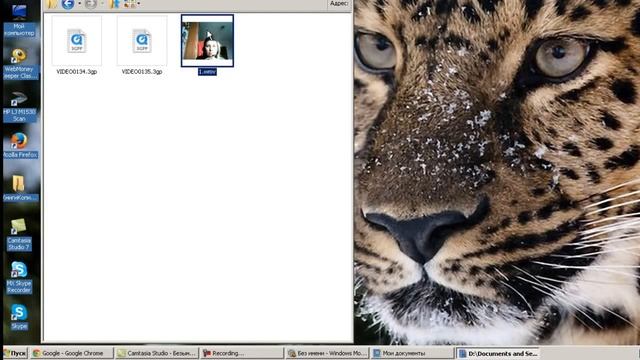
Task: Open the HP LJ M1530 Scan shortcut
Action: [x=19, y=107]
